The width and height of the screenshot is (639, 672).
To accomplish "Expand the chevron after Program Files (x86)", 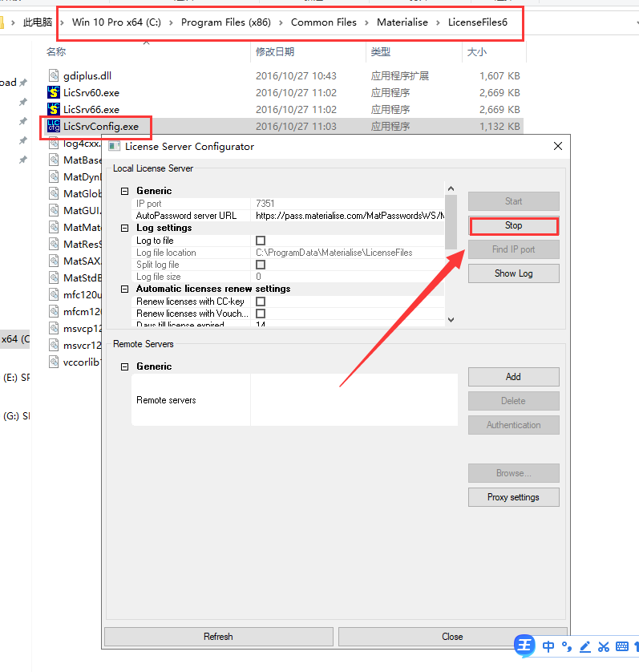I will (x=281, y=22).
